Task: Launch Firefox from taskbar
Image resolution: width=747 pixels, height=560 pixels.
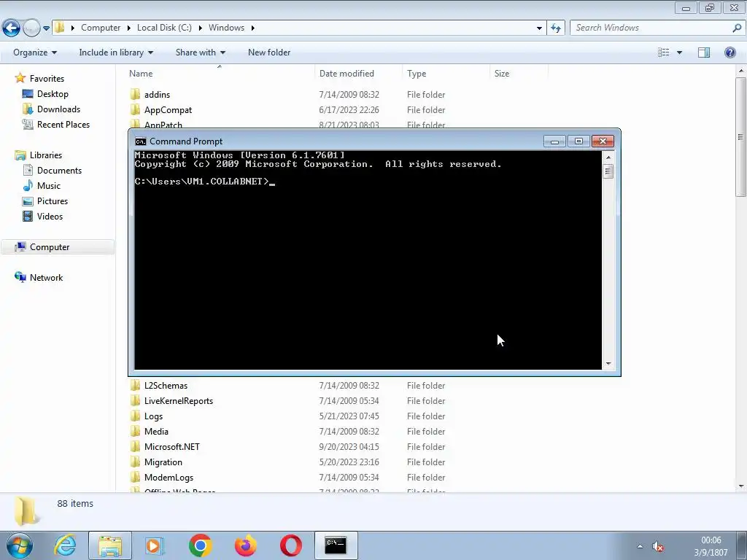Action: [x=245, y=545]
